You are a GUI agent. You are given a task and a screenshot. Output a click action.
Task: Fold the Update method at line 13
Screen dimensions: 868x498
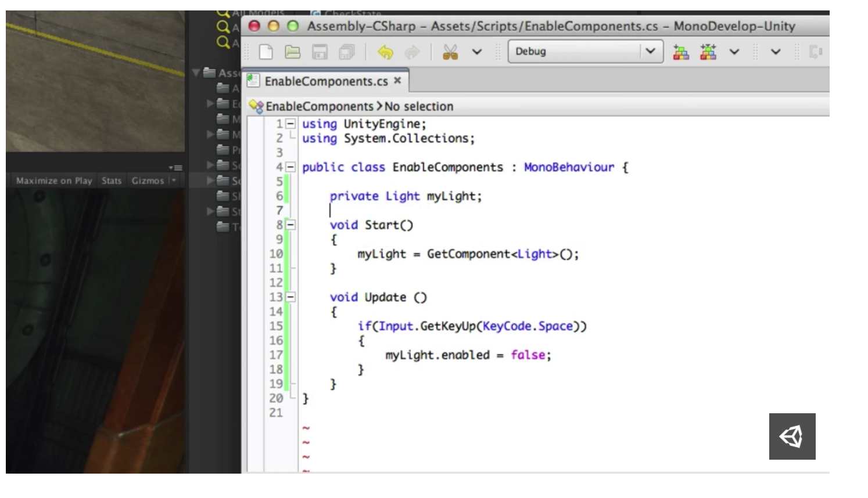pos(290,297)
